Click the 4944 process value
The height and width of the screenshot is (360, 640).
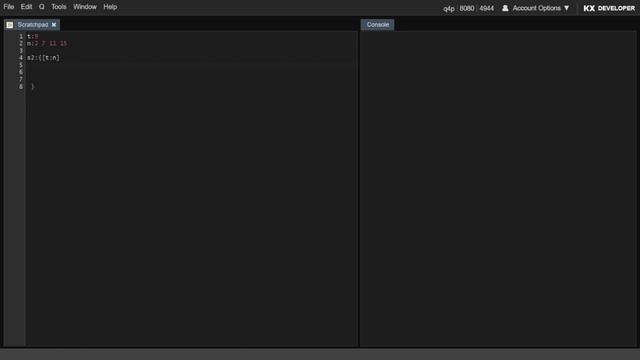point(487,8)
